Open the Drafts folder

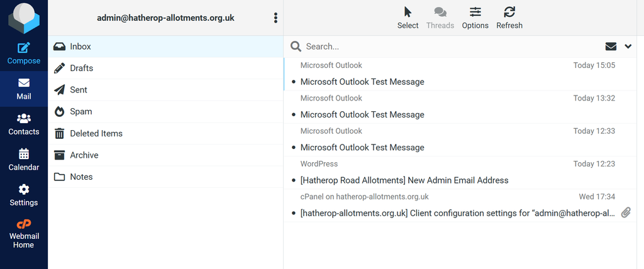[165, 68]
